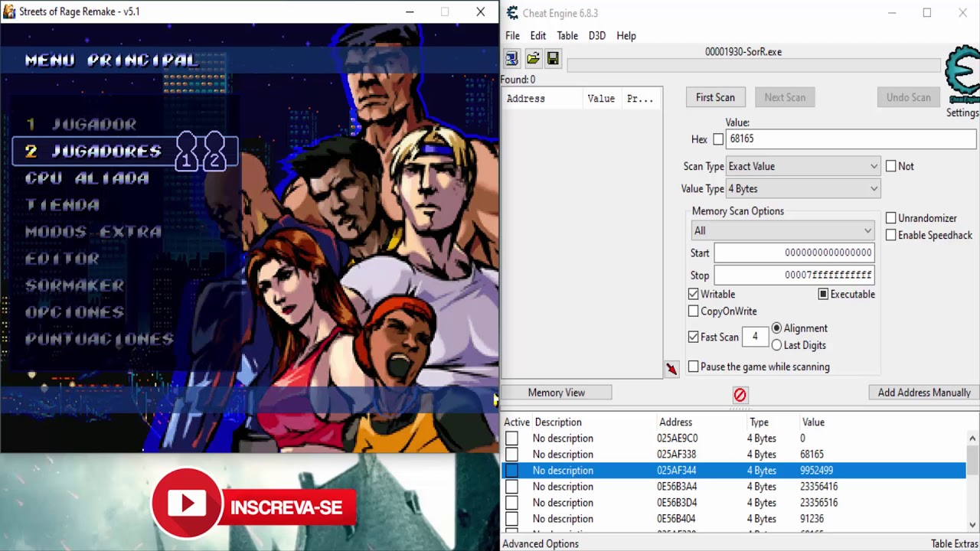Select CPU Aliada in game menu

tap(87, 178)
